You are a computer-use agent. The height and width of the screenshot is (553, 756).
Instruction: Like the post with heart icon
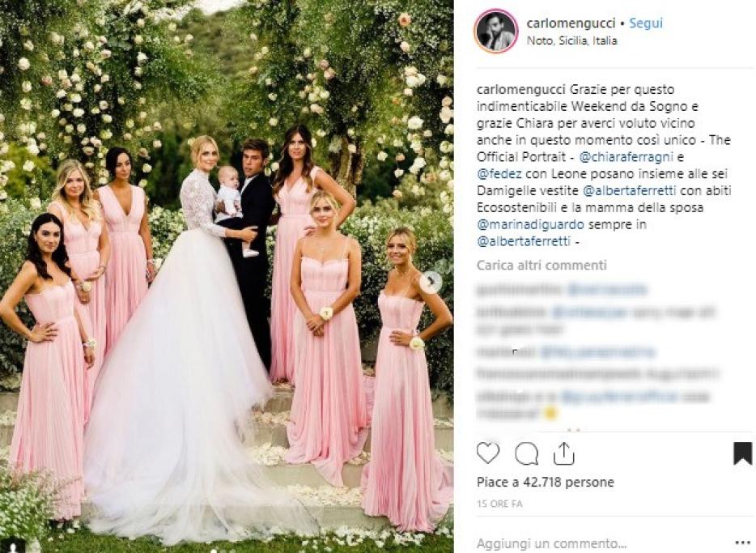click(x=488, y=453)
